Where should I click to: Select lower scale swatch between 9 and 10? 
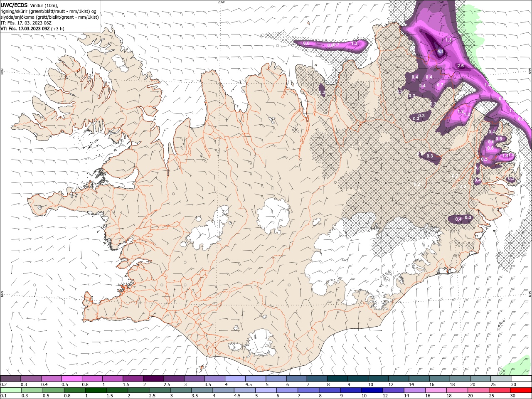pos(350,390)
